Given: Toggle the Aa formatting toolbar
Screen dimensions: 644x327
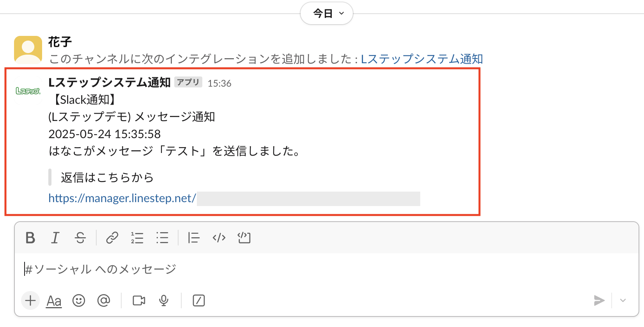Looking at the screenshot, I should pos(54,301).
